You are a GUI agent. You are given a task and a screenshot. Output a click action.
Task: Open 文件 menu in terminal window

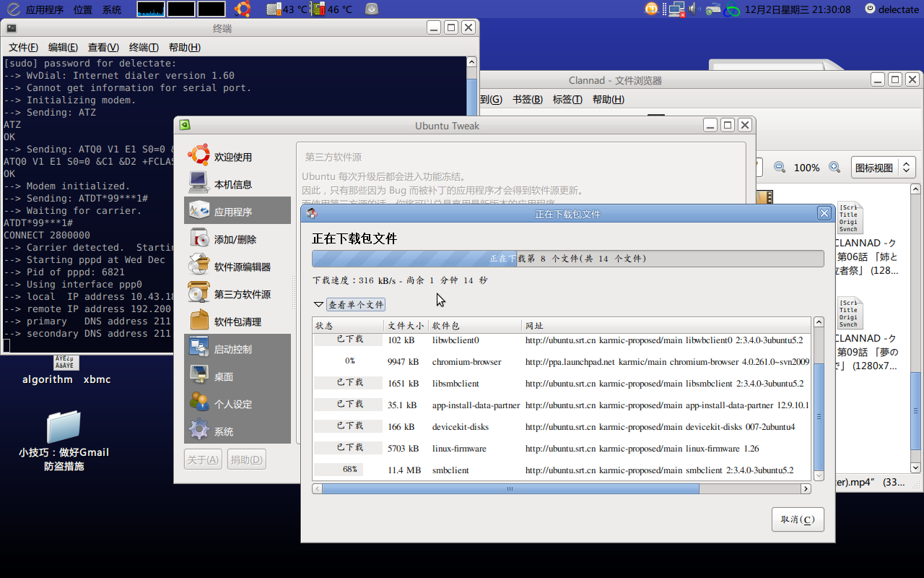pyautogui.click(x=23, y=47)
